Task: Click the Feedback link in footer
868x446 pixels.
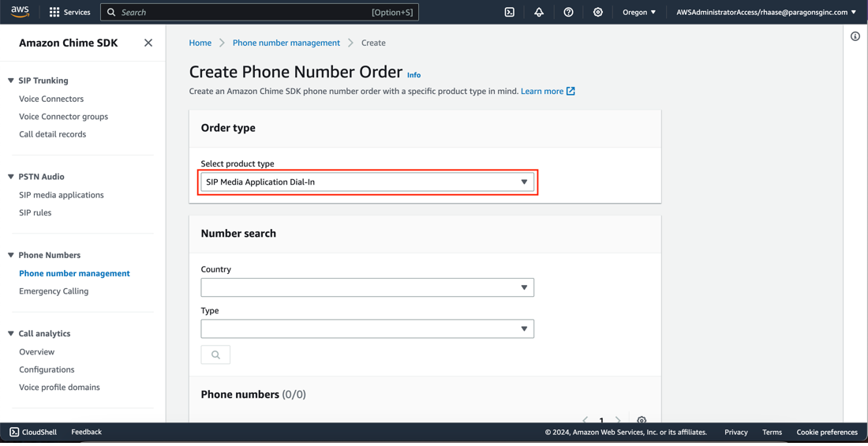Action: point(86,432)
